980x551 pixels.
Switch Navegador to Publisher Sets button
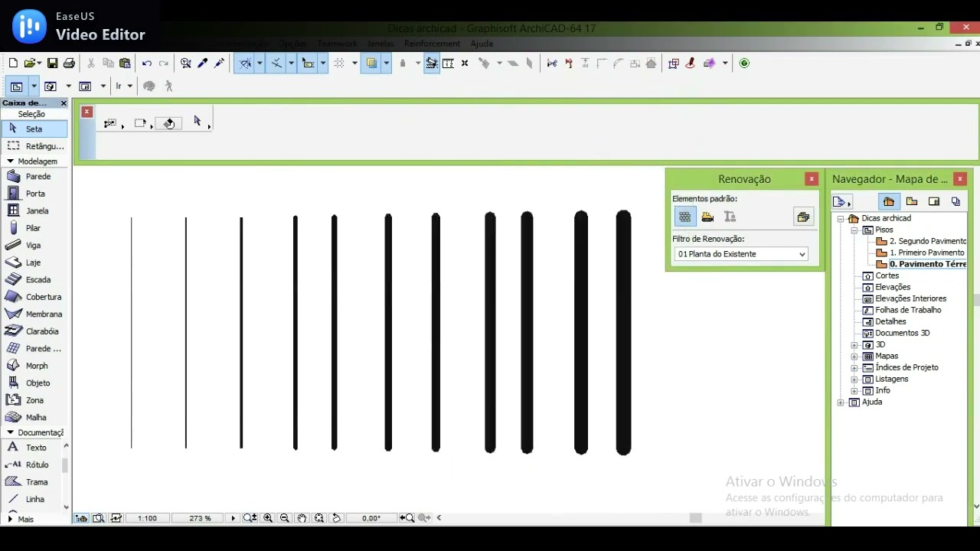956,202
